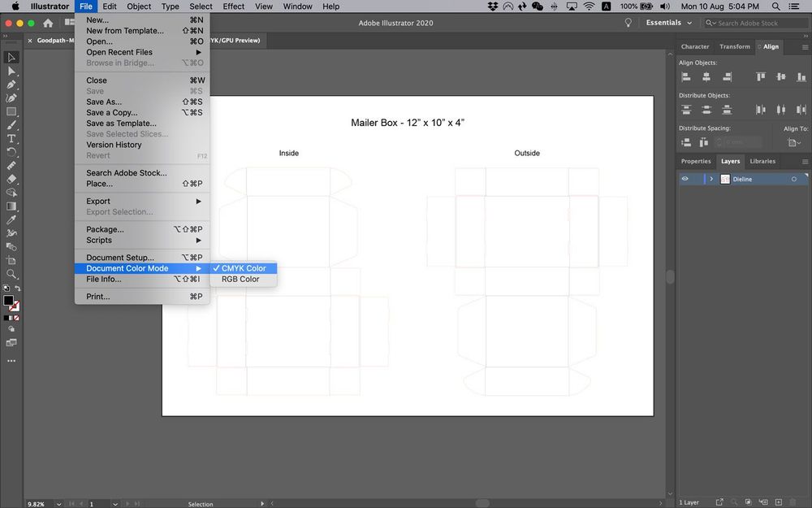This screenshot has height=508, width=812.
Task: Click the Vertical Distribute Center icon
Action: (x=706, y=110)
